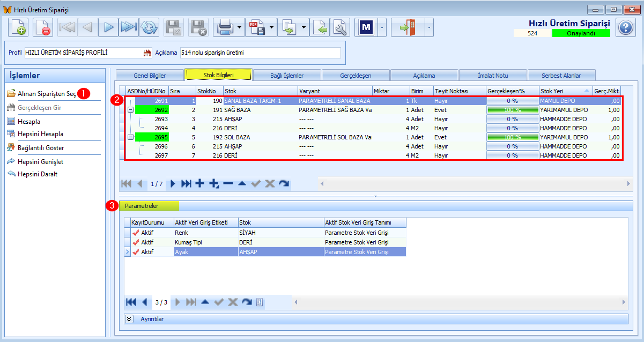Click the printer icon in the toolbar
Image resolution: width=644 pixels, height=342 pixels.
click(224, 27)
